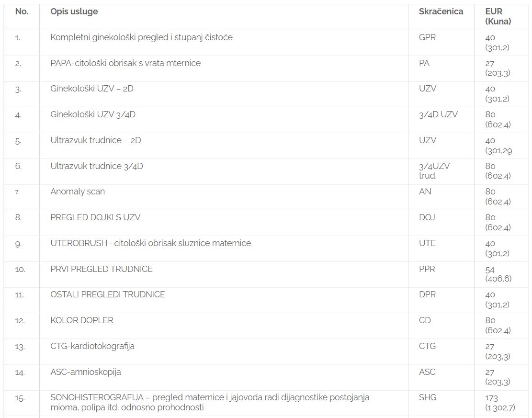Click the 'Ginekološki UZV 3/4D' description
Screen dimensions: 532x418
pyautogui.click(x=92, y=114)
